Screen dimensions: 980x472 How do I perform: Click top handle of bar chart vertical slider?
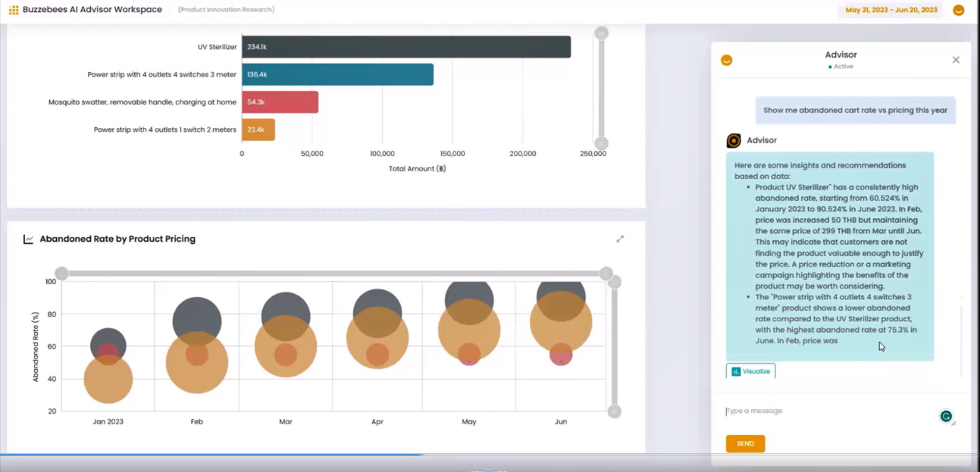coord(601,33)
